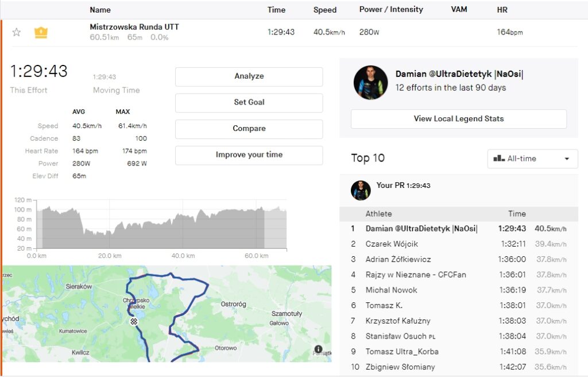Select Tomasz Ultra_Korba in the leaderboard

[x=400, y=352]
